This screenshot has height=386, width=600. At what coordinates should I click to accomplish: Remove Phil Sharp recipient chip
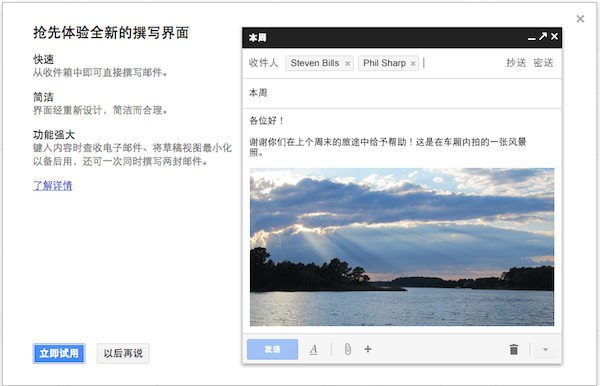413,64
